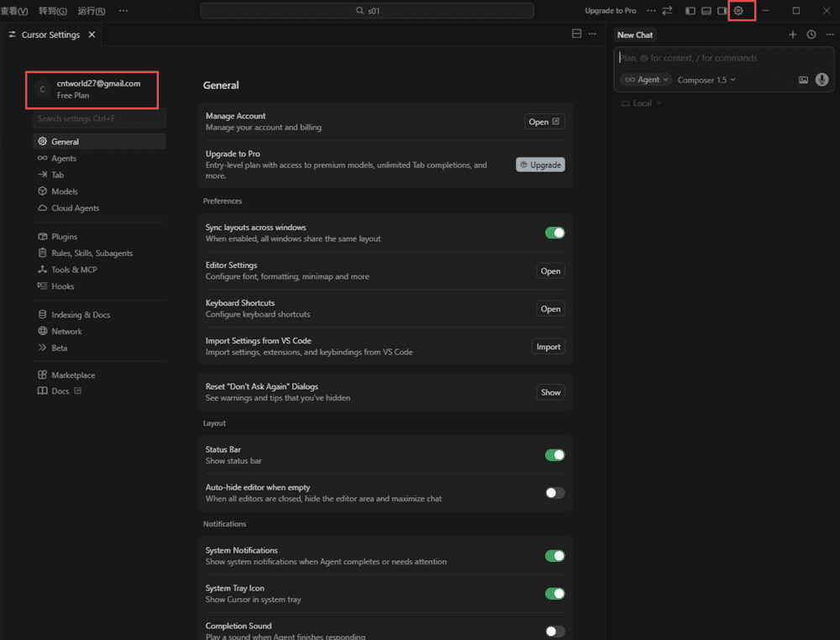Split the editor layout icon
Screen dimensions: 840x640
[x=576, y=34]
